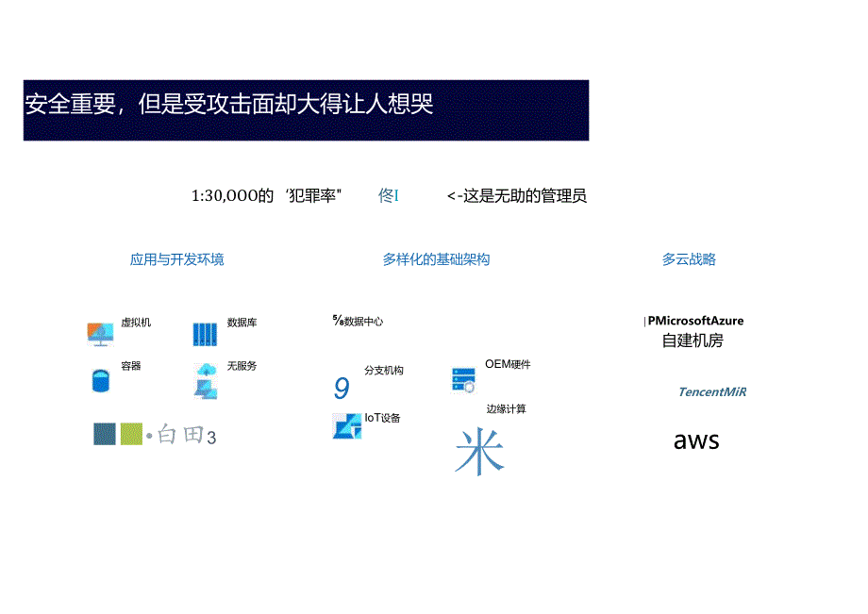The height and width of the screenshot is (614, 868).
Task: Select the 应用与开发环境 heading
Action: (x=178, y=258)
